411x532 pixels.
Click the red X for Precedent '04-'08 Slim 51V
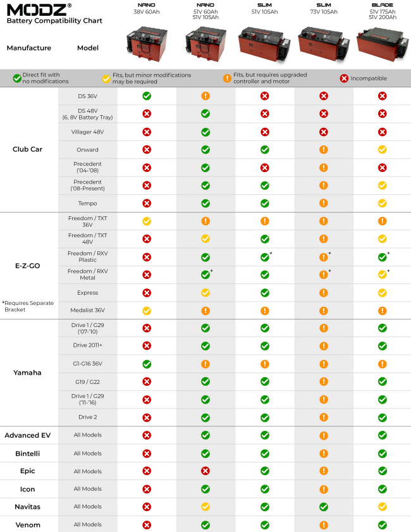coord(264,168)
